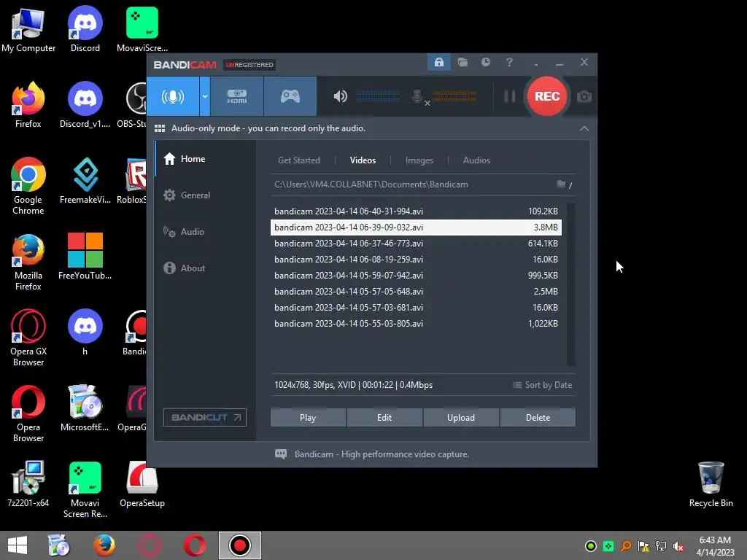Open Windows Start menu
Viewport: 747px width, 560px height.
18,545
